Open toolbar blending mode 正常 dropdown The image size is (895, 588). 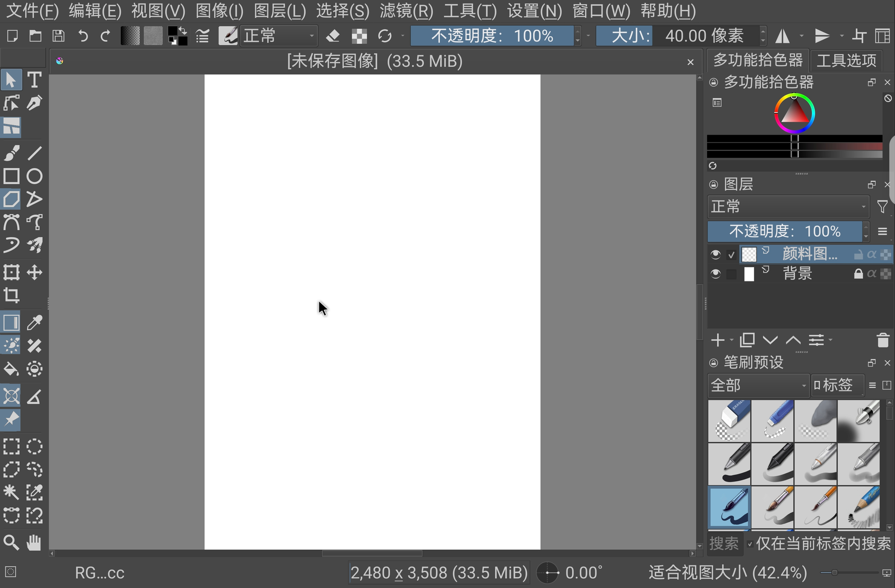279,36
